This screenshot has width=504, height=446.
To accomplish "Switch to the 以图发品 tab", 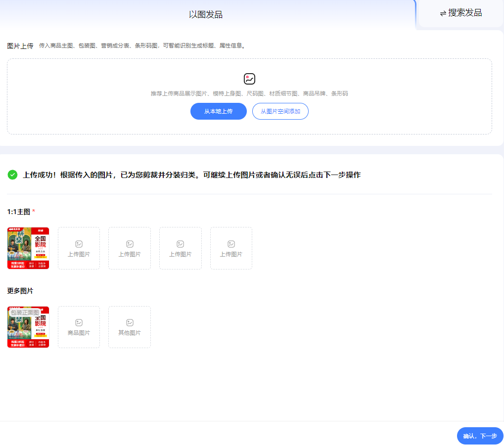I will (206, 14).
